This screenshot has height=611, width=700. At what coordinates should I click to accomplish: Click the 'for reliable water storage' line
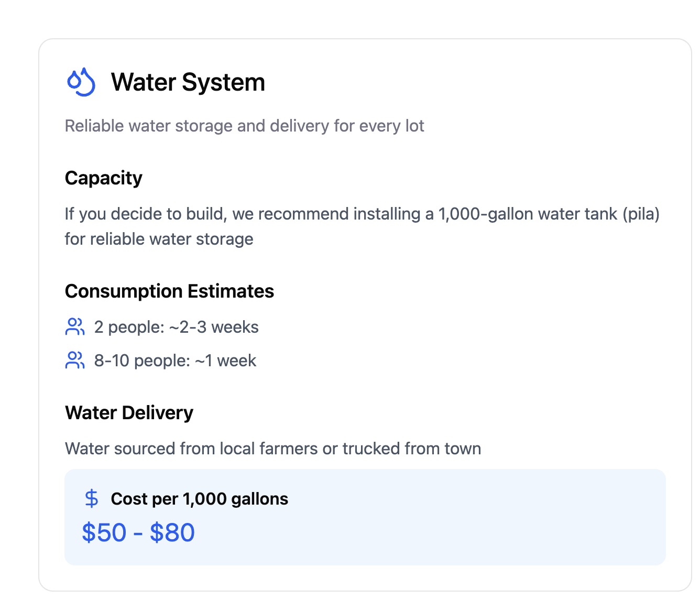159,239
